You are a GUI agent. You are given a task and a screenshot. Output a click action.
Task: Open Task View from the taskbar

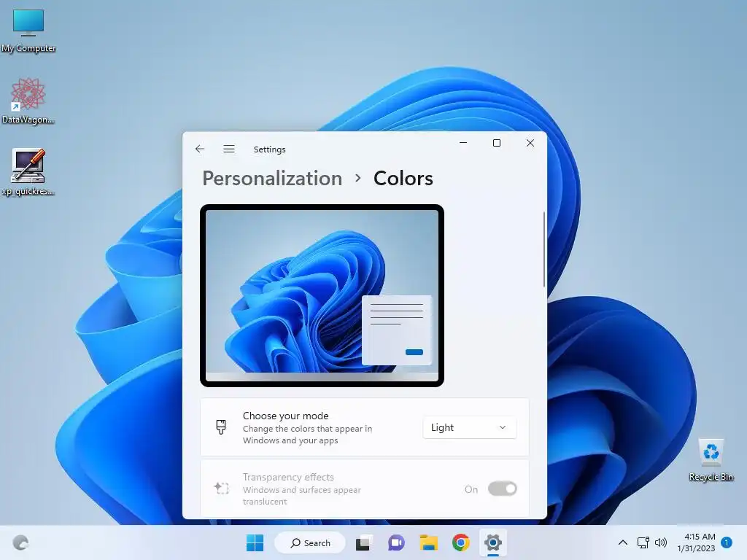(x=363, y=542)
